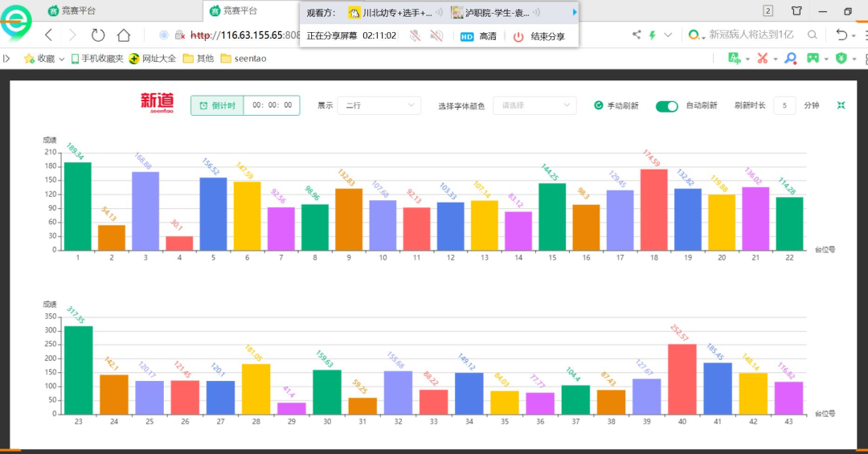Click 结束分享 to stop sharing
The image size is (868, 454).
541,36
